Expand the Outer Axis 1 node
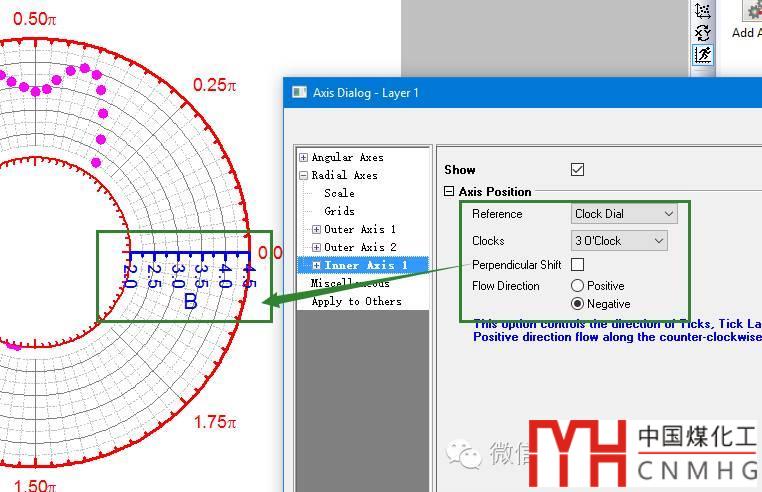Screen dimensions: 762x492 pos(317,229)
